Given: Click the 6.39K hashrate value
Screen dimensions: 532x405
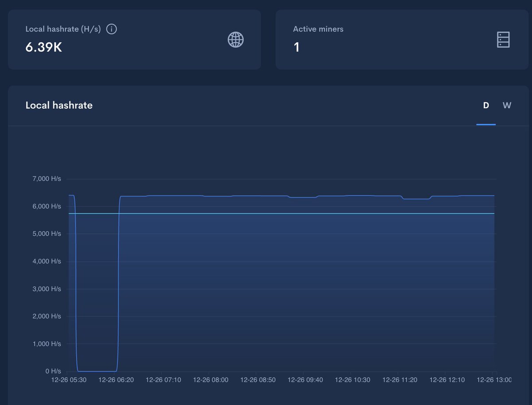Looking at the screenshot, I should pyautogui.click(x=43, y=46).
